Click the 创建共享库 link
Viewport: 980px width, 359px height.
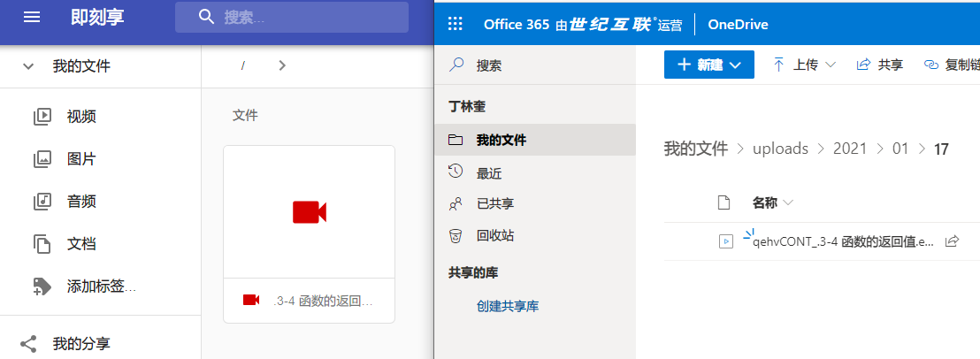508,306
